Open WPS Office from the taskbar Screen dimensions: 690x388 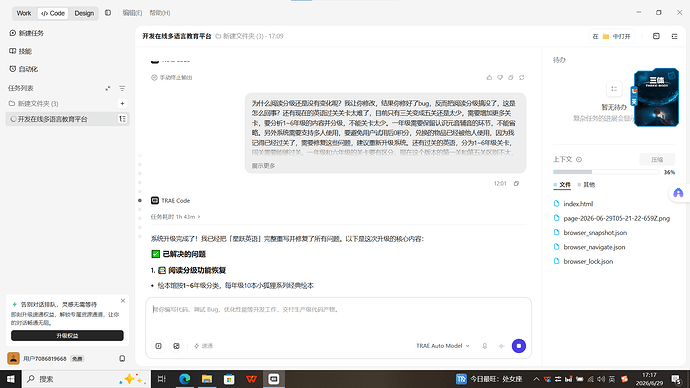tap(251, 379)
